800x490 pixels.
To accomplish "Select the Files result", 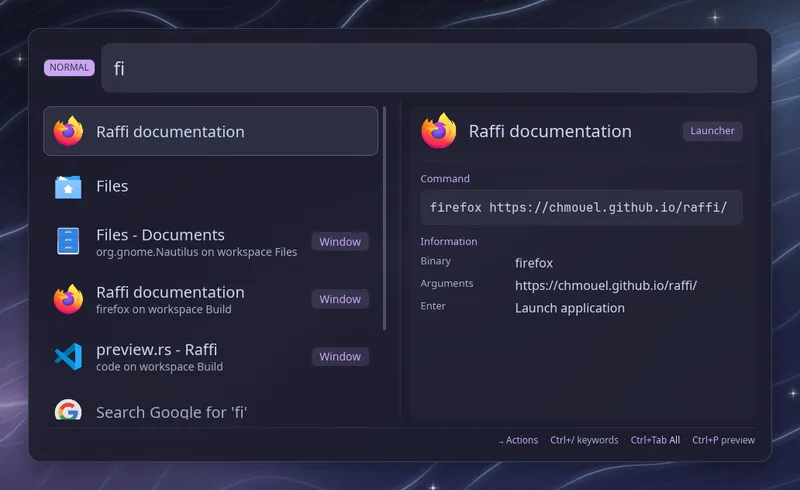I will click(211, 186).
